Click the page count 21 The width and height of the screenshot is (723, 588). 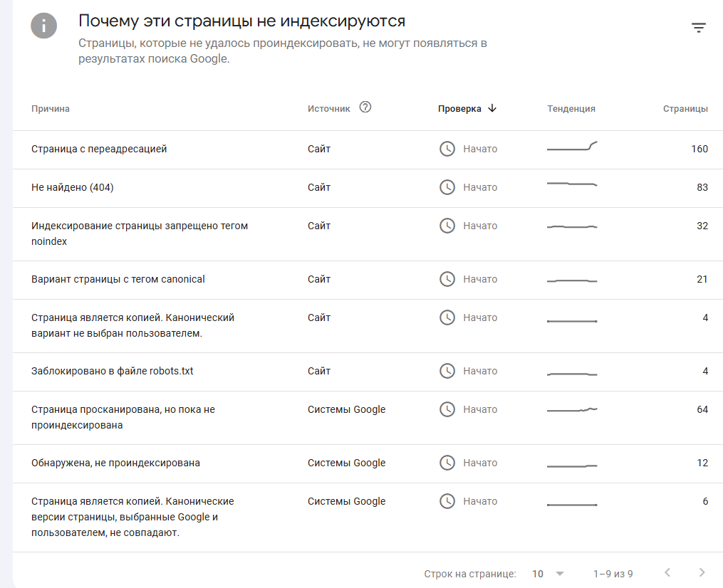tap(702, 279)
